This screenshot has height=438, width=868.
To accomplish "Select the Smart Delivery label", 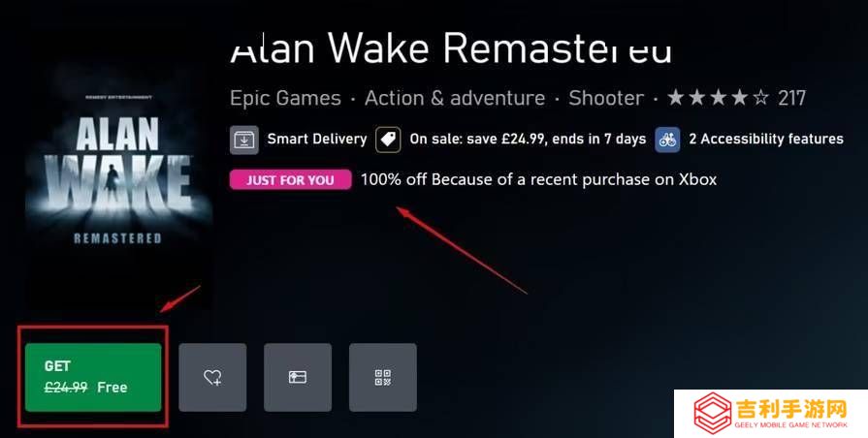I will coord(317,139).
